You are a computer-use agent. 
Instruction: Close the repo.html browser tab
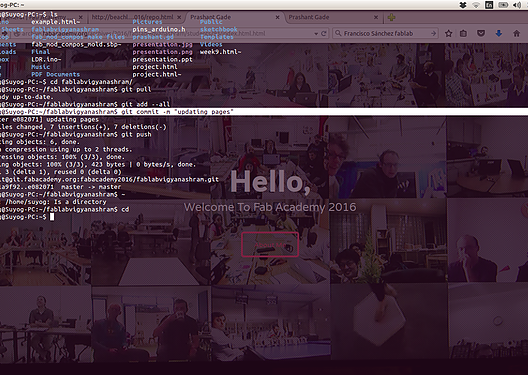(179, 17)
